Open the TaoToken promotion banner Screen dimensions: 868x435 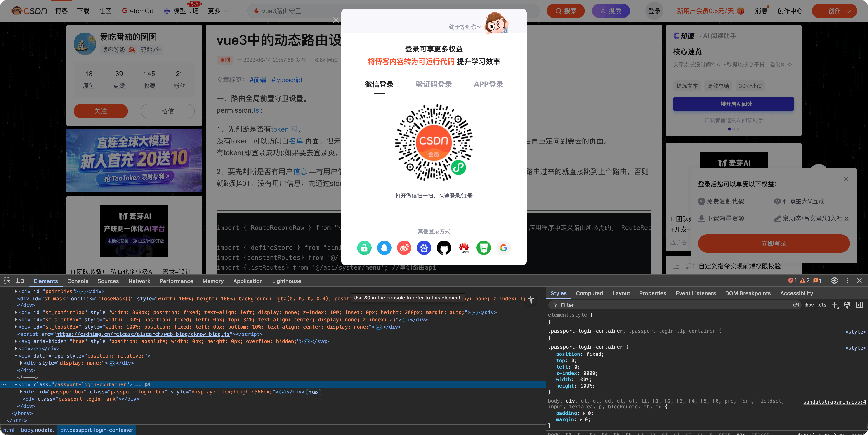pyautogui.click(x=134, y=160)
